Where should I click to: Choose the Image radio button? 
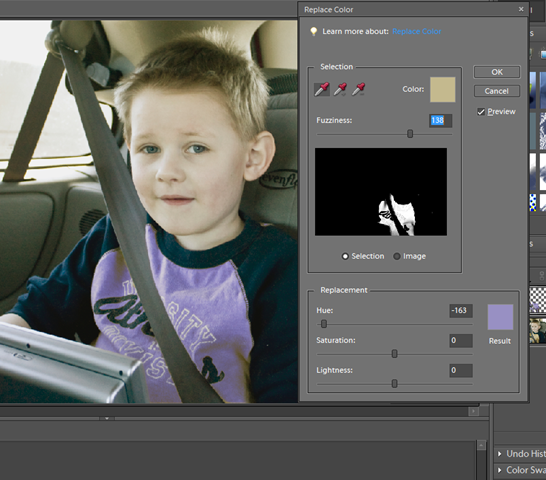[x=397, y=256]
